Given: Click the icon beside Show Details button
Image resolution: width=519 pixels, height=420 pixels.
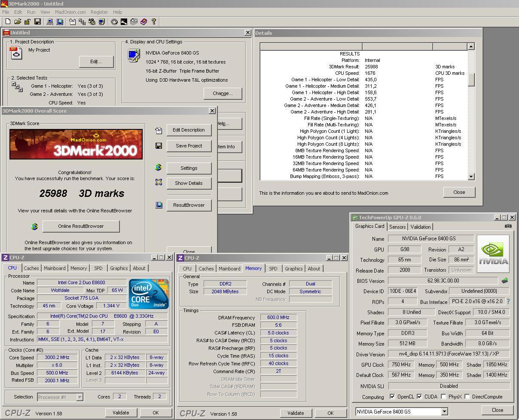Looking at the screenshot, I should pos(159,183).
